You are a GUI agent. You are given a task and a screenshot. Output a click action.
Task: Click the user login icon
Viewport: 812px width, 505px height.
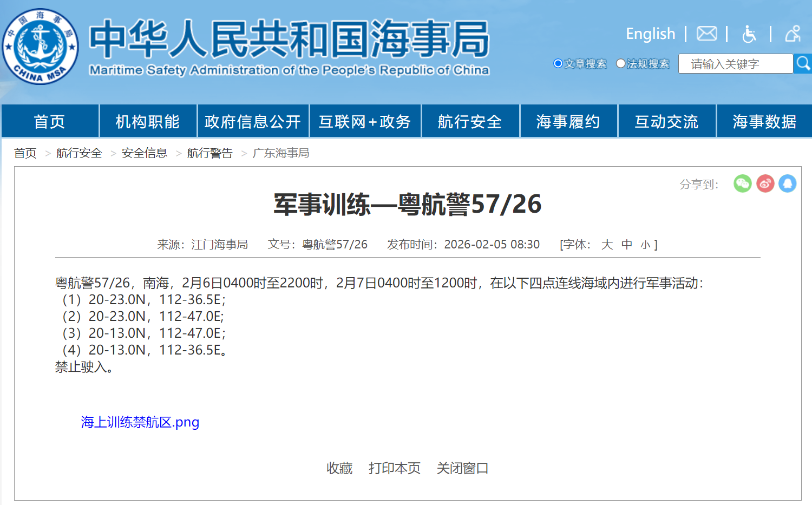[793, 34]
